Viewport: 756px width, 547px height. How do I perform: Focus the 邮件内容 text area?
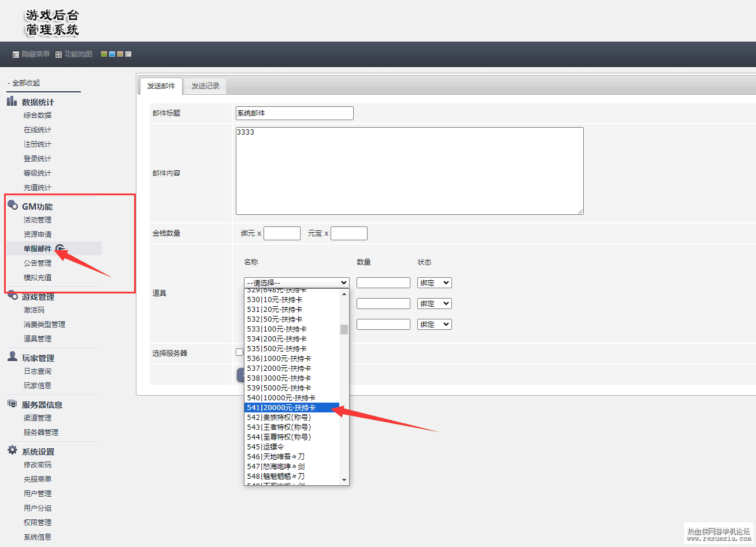[x=410, y=171]
